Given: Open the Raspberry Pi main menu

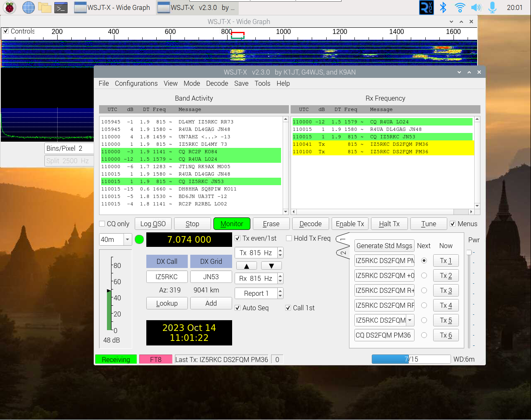Looking at the screenshot, I should pos(10,7).
